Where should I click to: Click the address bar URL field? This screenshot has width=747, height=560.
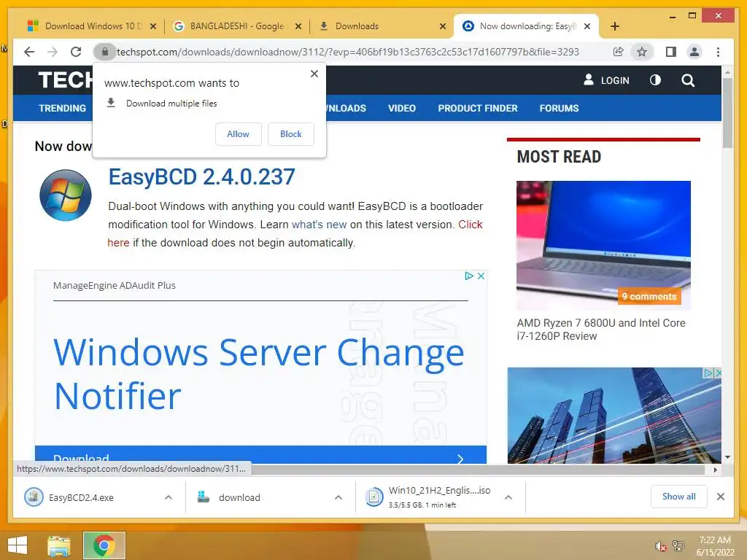pos(348,52)
